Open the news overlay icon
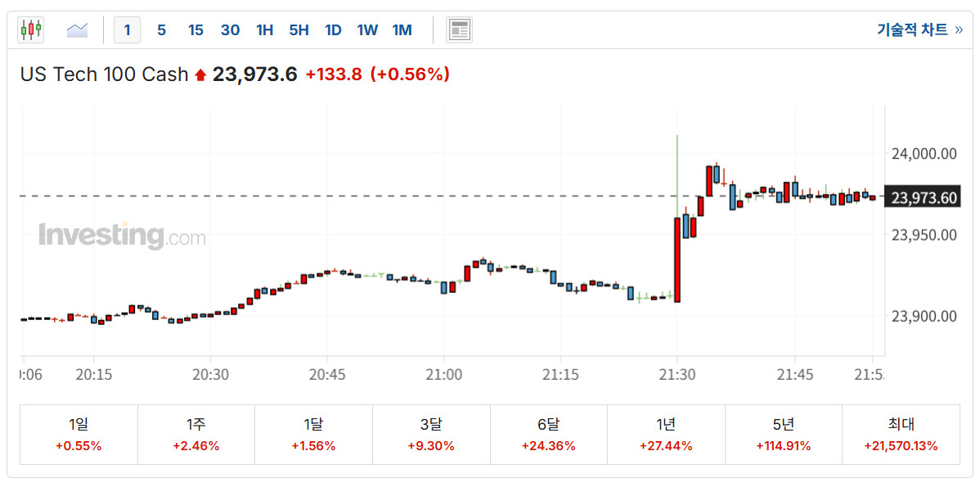This screenshot has height=487, width=980. click(459, 30)
